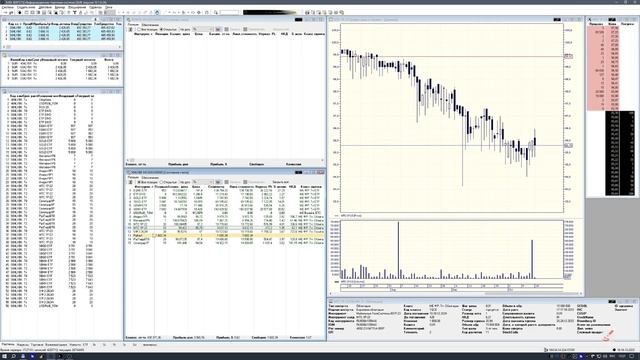Open the Портфель bottom tab
This screenshot has width=640, height=360.
pyautogui.click(x=8, y=344)
